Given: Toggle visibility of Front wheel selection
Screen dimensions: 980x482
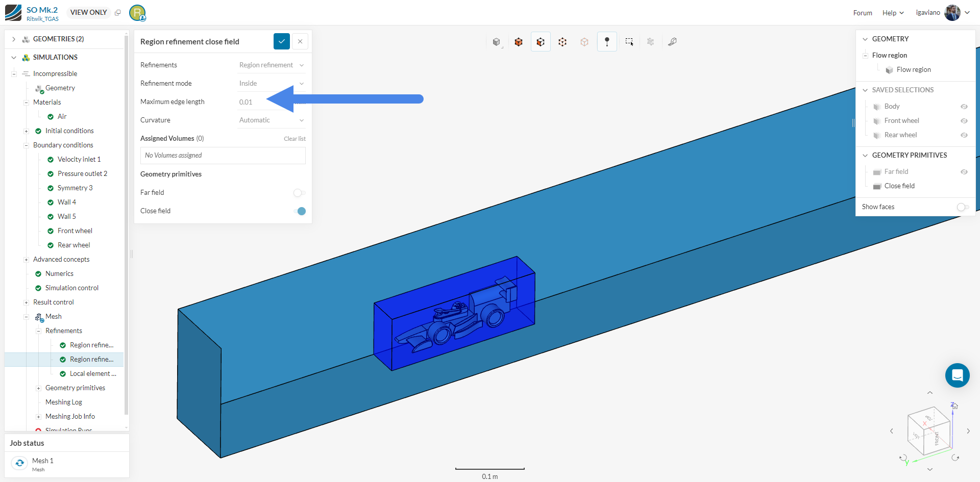Looking at the screenshot, I should pyautogui.click(x=964, y=121).
